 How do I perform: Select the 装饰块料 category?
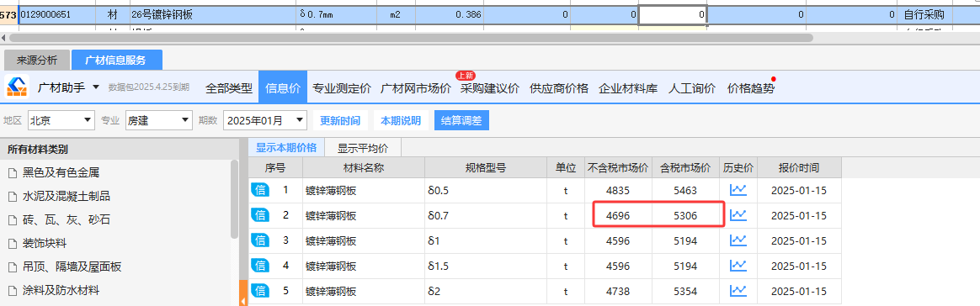point(45,244)
